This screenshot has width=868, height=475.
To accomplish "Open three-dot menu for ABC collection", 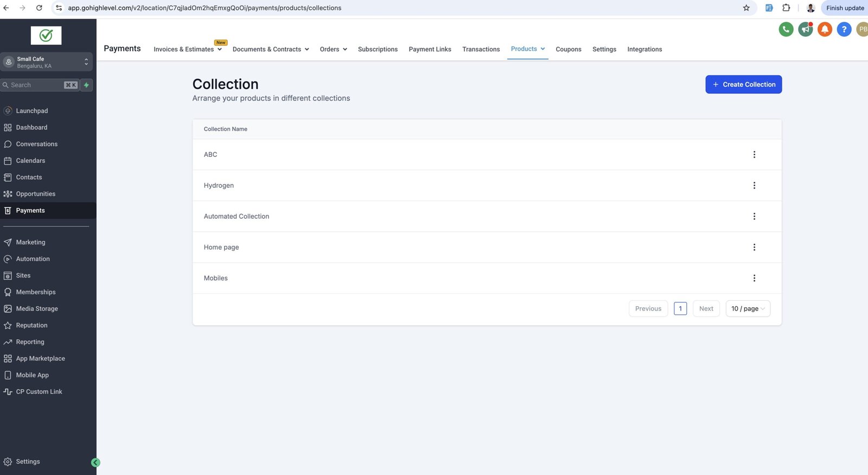I will point(754,155).
